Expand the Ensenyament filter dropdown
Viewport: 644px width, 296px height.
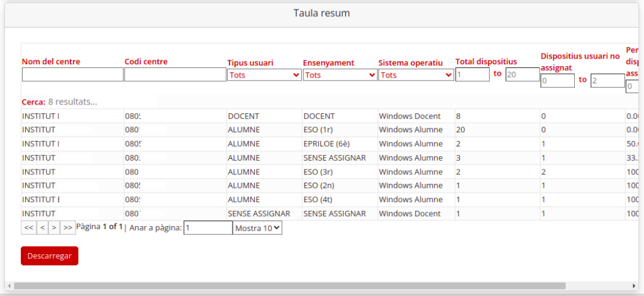[x=340, y=75]
